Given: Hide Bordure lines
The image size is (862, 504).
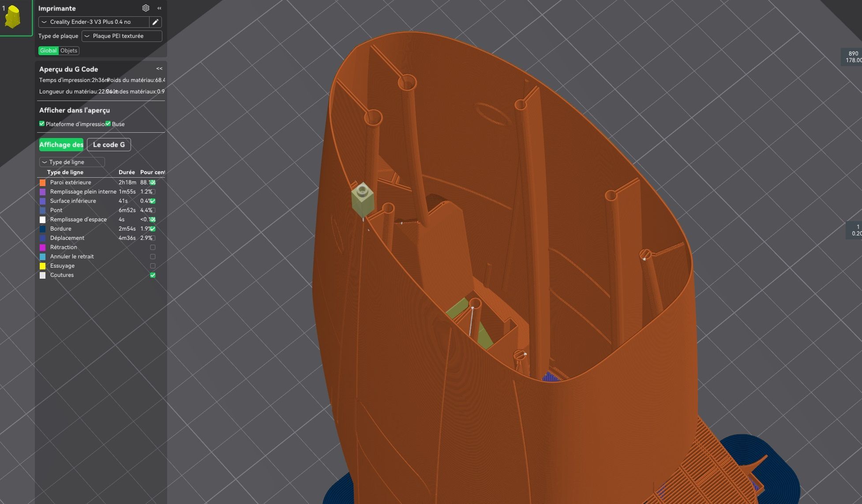Looking at the screenshot, I should 153,229.
